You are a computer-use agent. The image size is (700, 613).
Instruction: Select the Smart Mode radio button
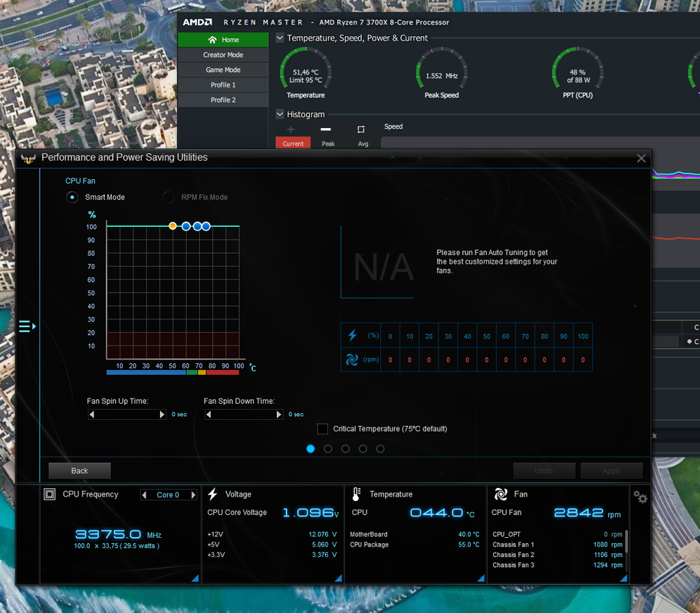[72, 197]
